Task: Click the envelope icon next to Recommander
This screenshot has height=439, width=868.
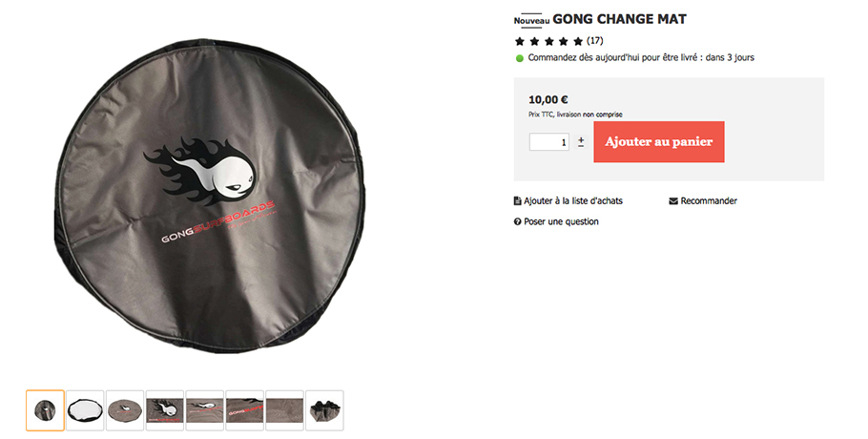Action: [673, 201]
